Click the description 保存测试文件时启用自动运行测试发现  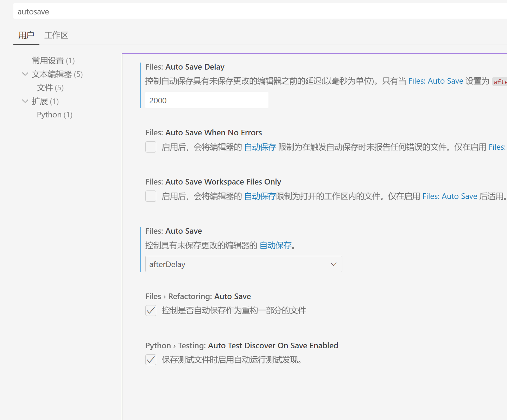[x=232, y=360]
